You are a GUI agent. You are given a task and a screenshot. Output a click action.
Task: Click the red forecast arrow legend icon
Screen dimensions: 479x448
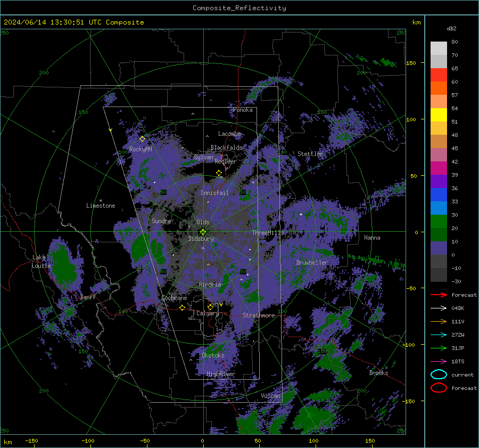click(x=439, y=295)
